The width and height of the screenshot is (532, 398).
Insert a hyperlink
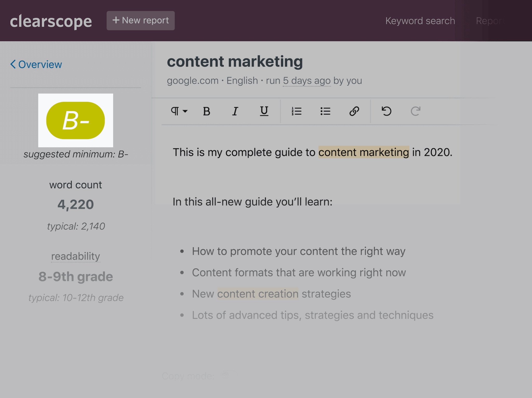click(x=354, y=111)
